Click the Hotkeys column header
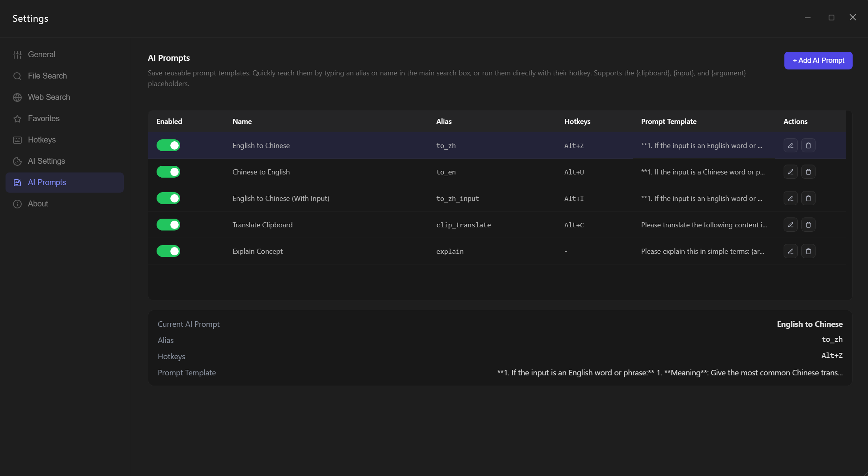 (577, 122)
